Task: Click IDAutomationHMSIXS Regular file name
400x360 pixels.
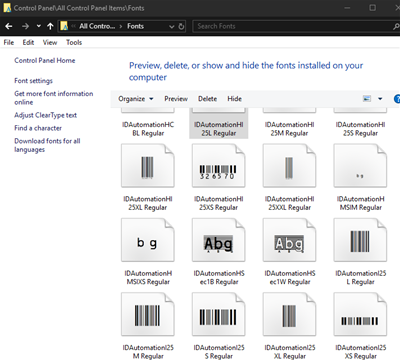Action: (148, 277)
